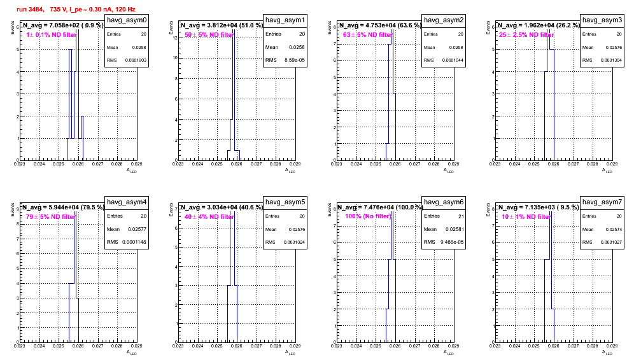Click the N_avg = 3.812e+04 plot title
Screen dimensions: 634x364
click(x=222, y=25)
